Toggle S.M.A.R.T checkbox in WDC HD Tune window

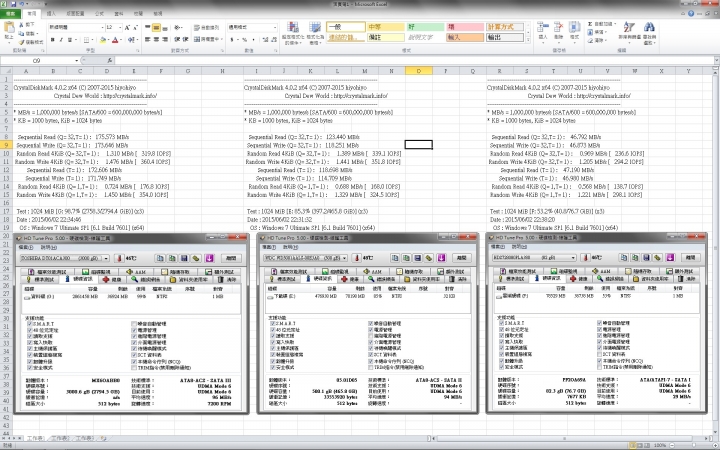click(x=273, y=323)
